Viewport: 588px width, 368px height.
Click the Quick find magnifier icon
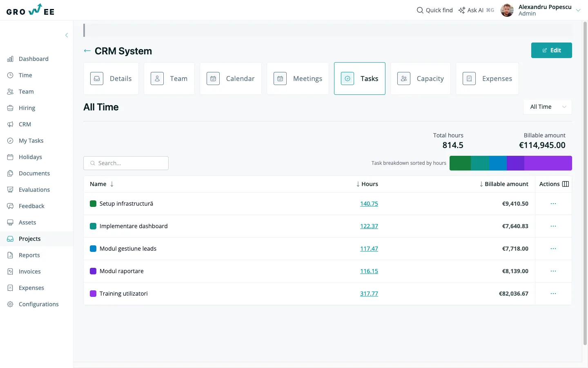(420, 10)
